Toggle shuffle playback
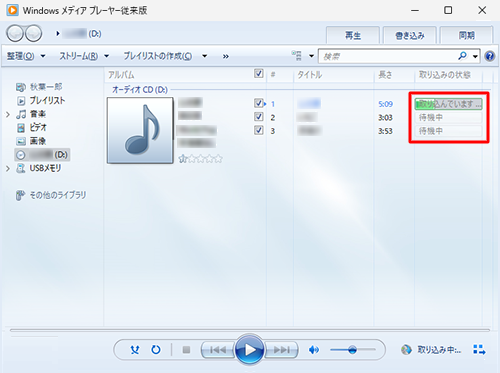 point(135,350)
